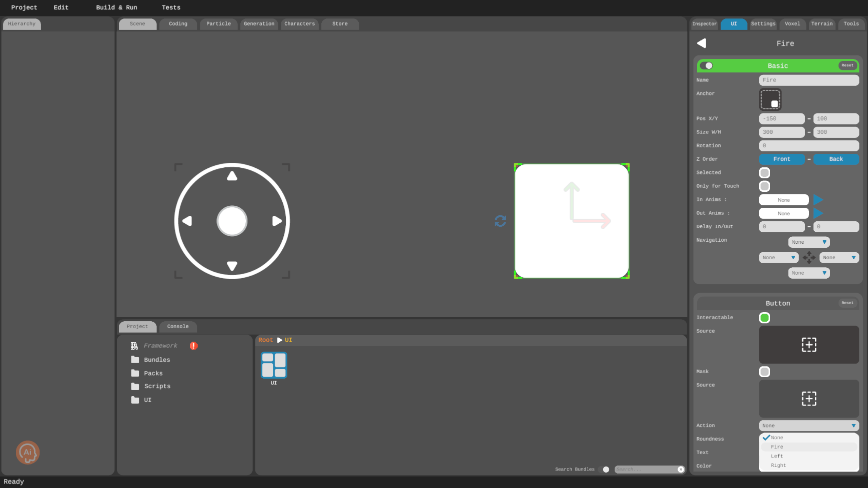
Task: Open the Build & Run menu
Action: [116, 7]
